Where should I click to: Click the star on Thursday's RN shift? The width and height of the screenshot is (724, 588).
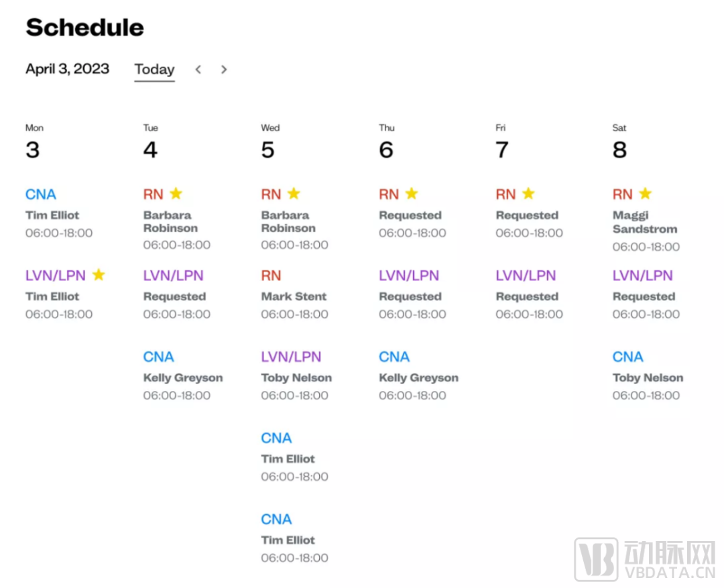(412, 194)
